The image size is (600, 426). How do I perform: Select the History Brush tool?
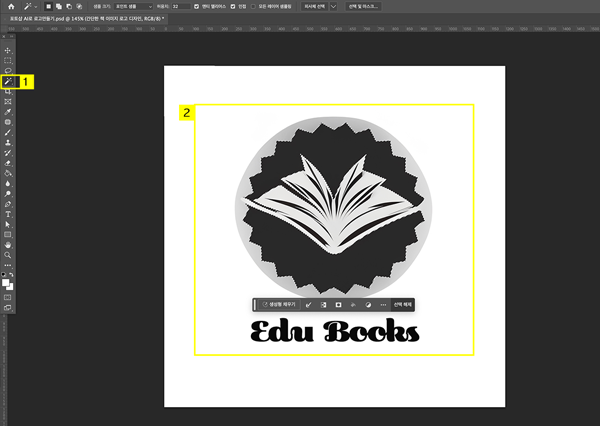tap(8, 153)
